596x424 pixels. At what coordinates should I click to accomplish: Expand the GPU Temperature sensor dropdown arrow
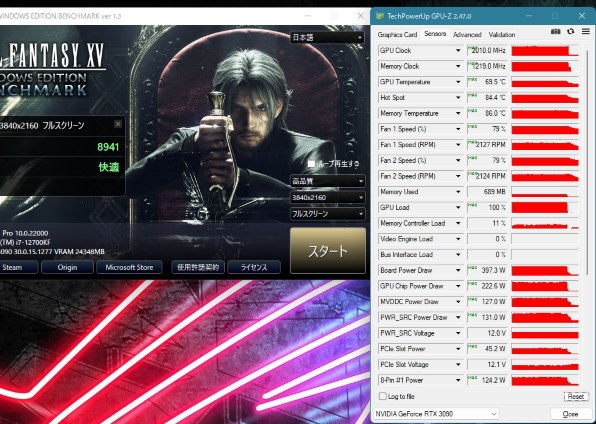[x=458, y=82]
